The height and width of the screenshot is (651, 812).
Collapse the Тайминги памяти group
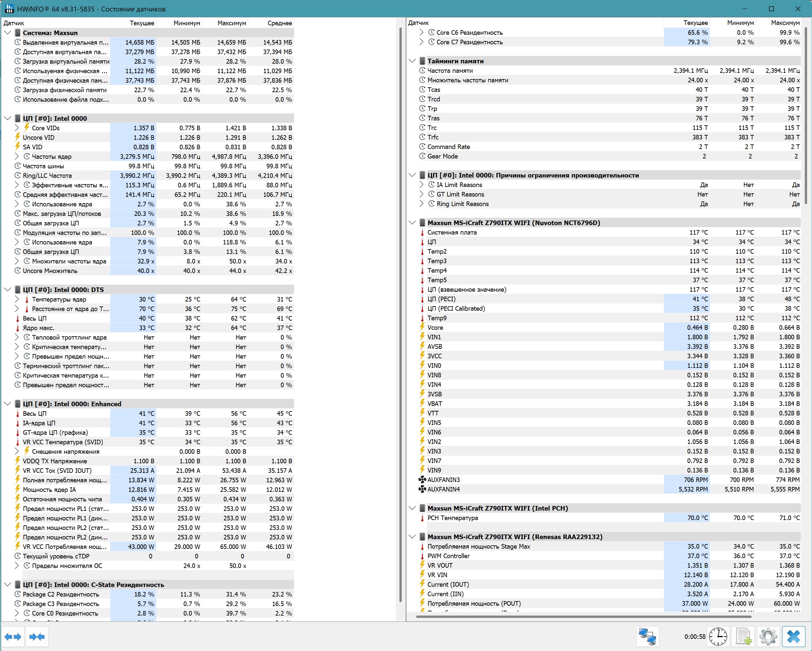point(412,61)
